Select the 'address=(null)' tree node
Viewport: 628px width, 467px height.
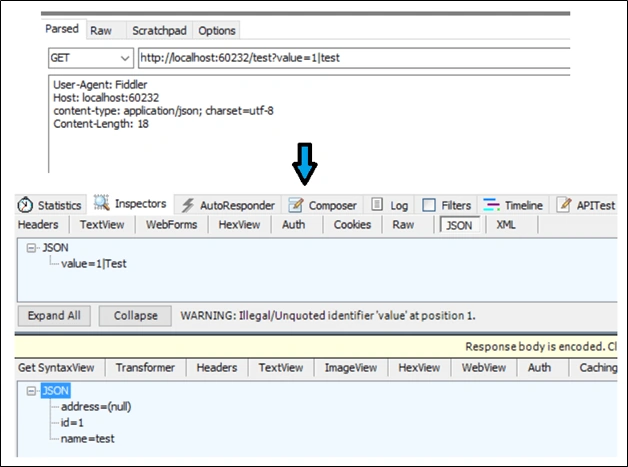tap(96, 407)
